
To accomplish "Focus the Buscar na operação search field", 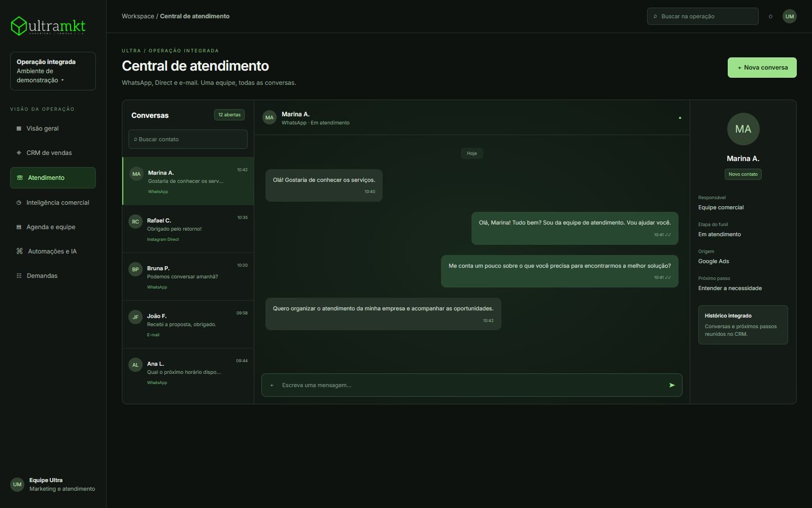I will click(703, 16).
